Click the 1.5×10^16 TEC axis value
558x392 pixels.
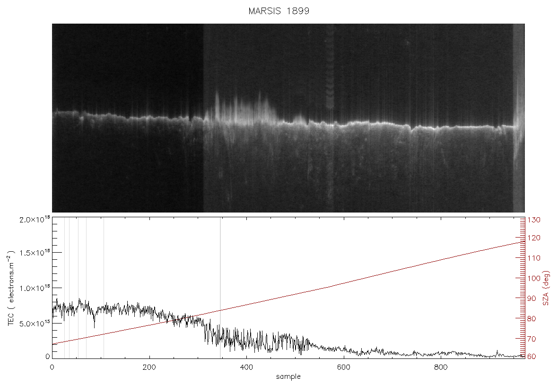[x=35, y=253]
